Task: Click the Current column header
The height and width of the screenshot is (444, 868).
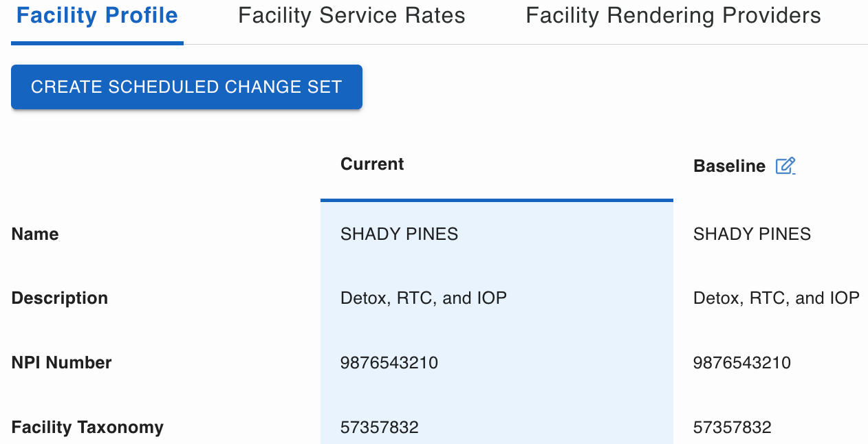Action: click(372, 164)
